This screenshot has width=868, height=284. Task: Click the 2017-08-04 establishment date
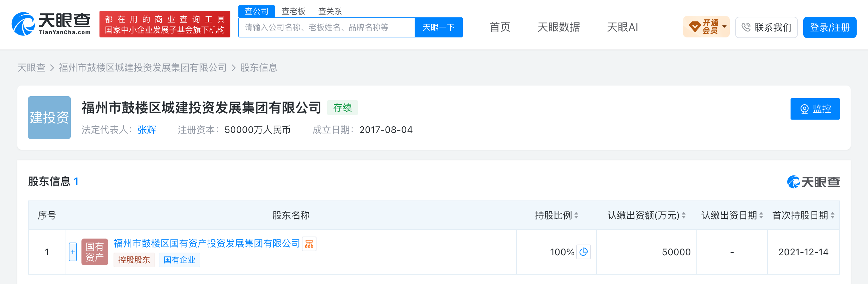coord(386,130)
